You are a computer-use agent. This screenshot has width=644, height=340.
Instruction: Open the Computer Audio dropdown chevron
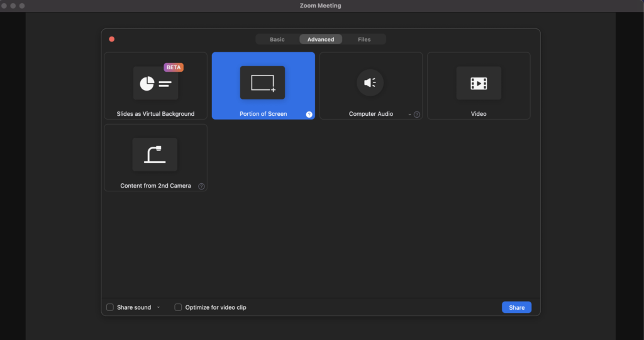click(409, 115)
